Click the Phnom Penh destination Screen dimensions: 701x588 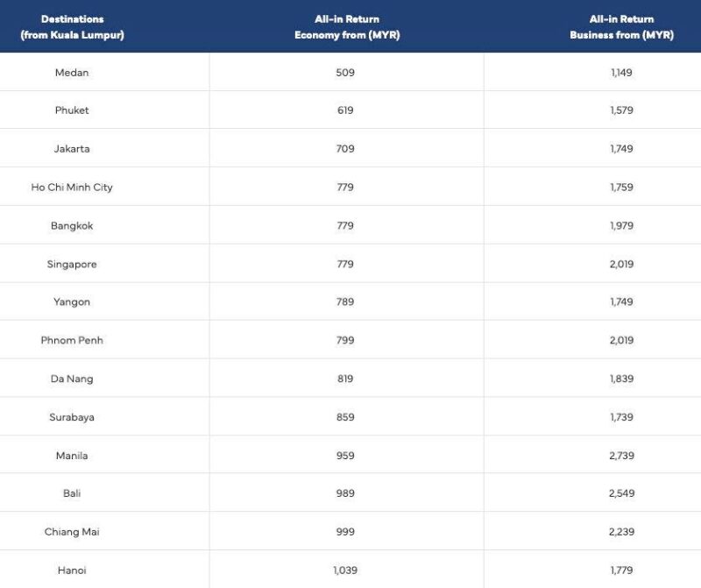point(72,340)
